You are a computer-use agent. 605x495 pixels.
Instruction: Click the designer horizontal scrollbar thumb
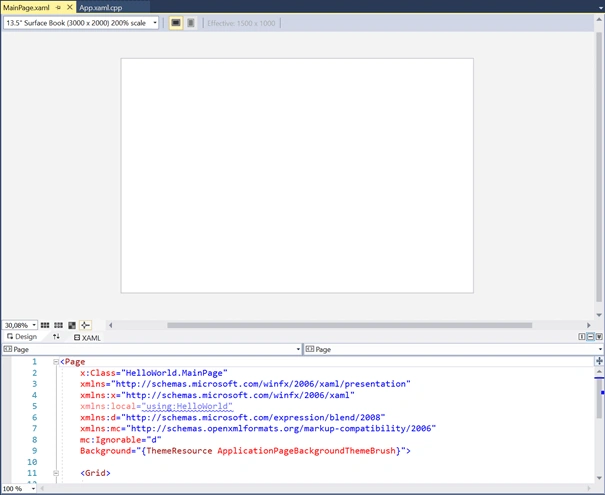[x=350, y=325]
